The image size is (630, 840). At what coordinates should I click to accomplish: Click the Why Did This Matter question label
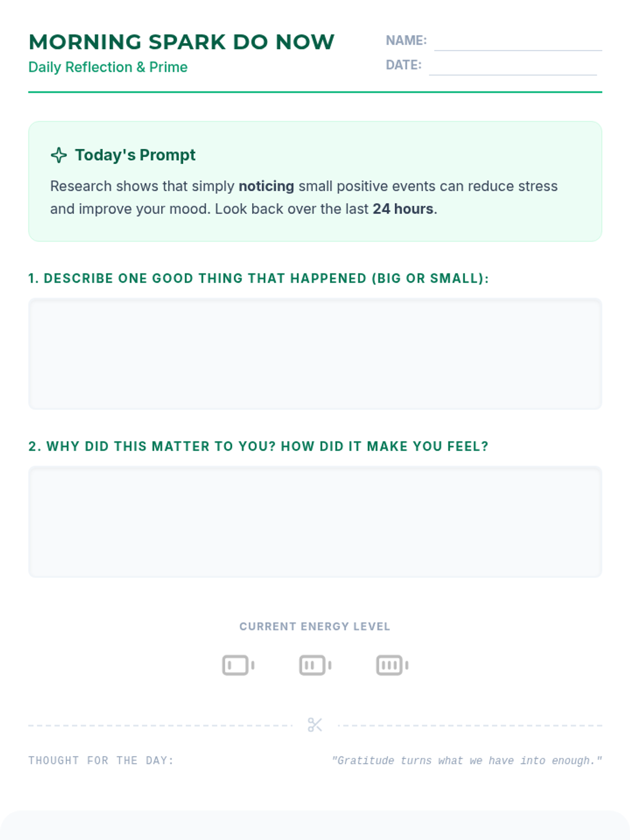point(258,446)
